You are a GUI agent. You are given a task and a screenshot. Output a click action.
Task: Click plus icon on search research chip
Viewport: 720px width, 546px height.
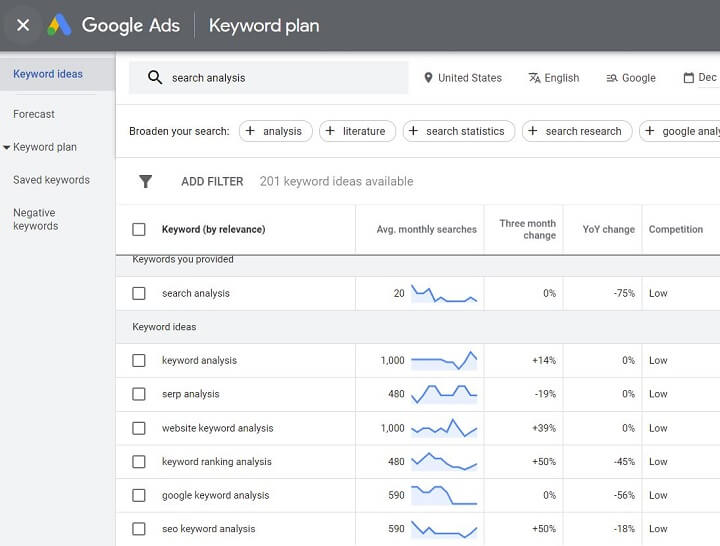pyautogui.click(x=533, y=131)
